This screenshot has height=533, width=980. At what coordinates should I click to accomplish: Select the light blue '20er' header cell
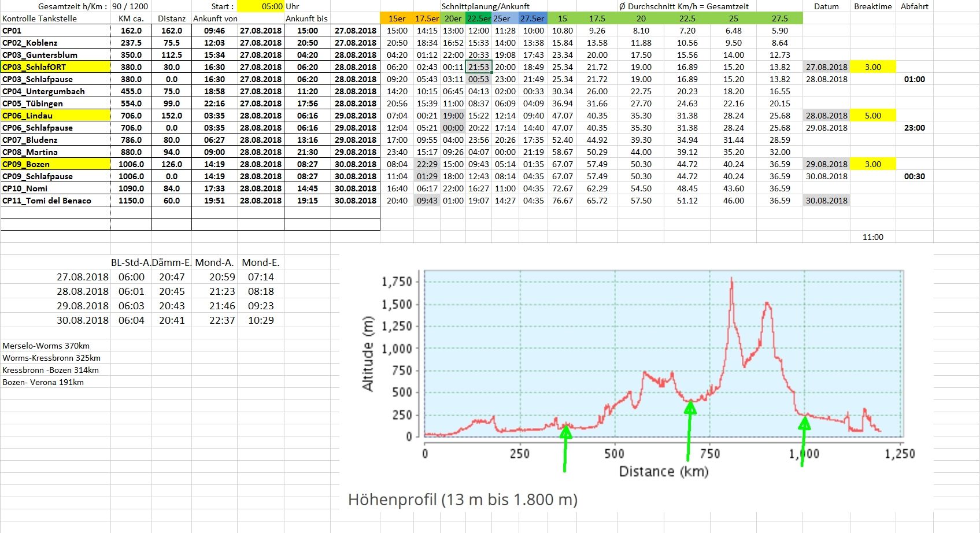453,18
